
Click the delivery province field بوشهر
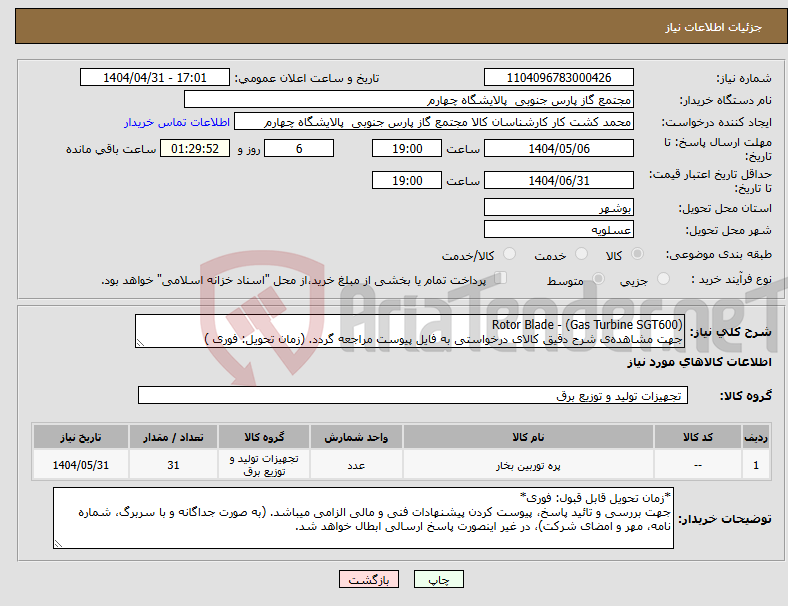click(558, 207)
